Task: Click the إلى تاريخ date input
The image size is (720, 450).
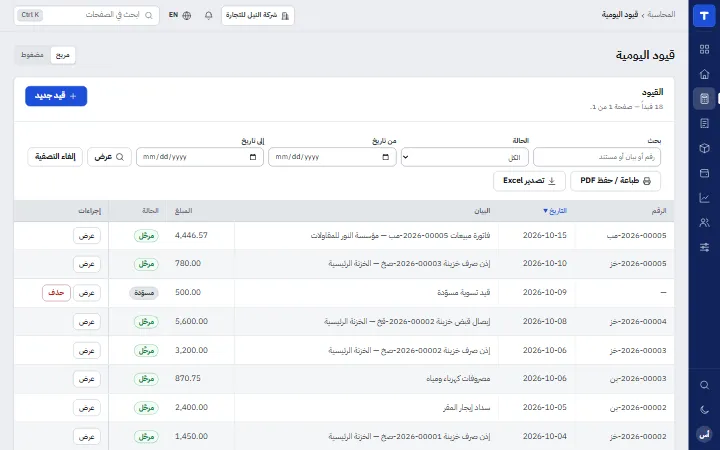Action: point(200,157)
